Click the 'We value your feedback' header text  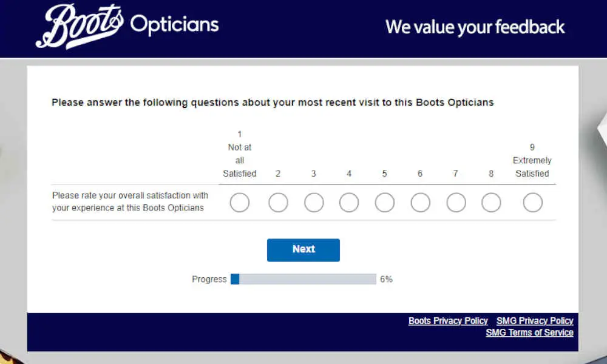(x=475, y=27)
